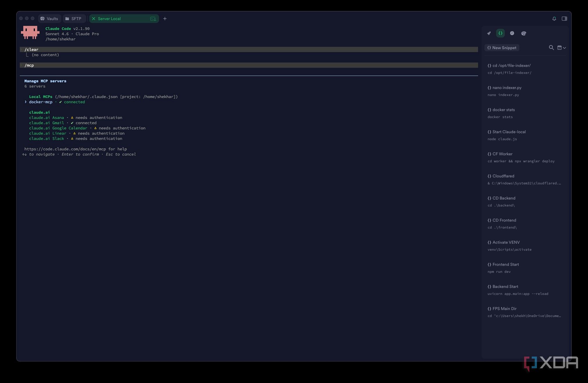Select the Activate VENV snippet
The image size is (588, 383).
point(525,246)
